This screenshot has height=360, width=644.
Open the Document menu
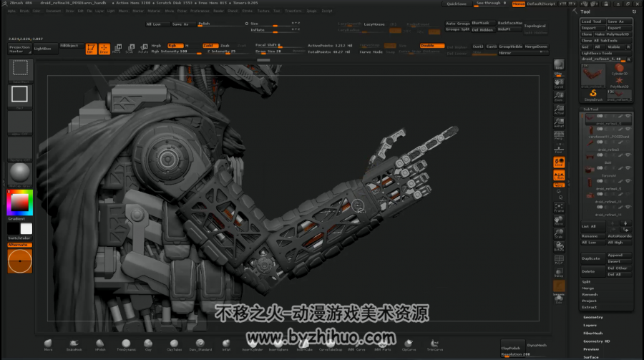[x=54, y=11]
